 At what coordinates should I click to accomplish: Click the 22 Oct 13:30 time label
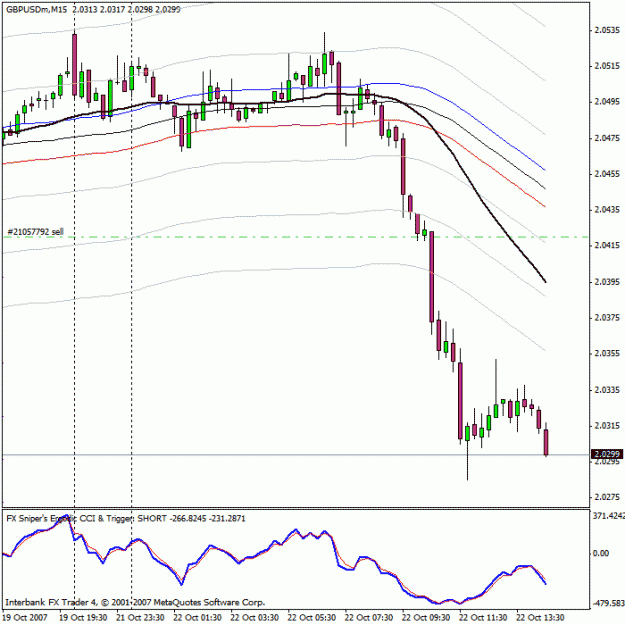click(x=540, y=617)
